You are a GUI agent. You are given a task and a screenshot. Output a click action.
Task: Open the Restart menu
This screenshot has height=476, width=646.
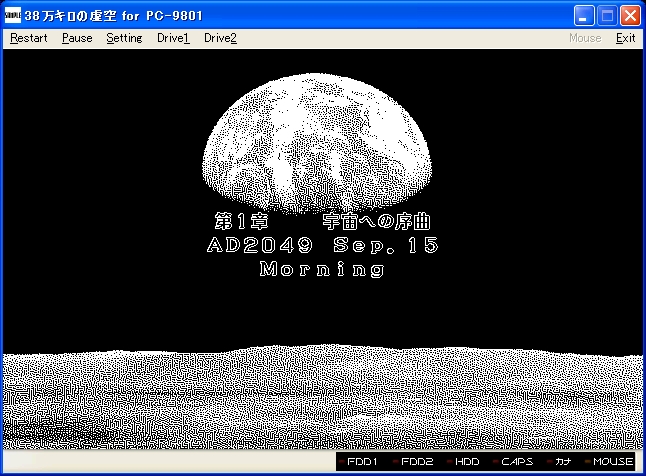pyautogui.click(x=29, y=38)
